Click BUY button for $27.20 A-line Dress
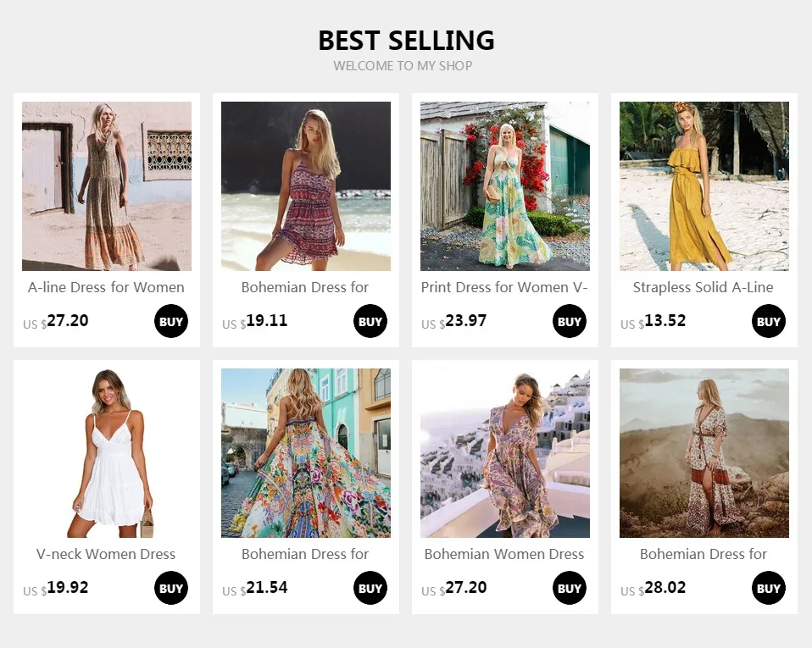Viewport: 812px width, 648px height. click(x=171, y=321)
